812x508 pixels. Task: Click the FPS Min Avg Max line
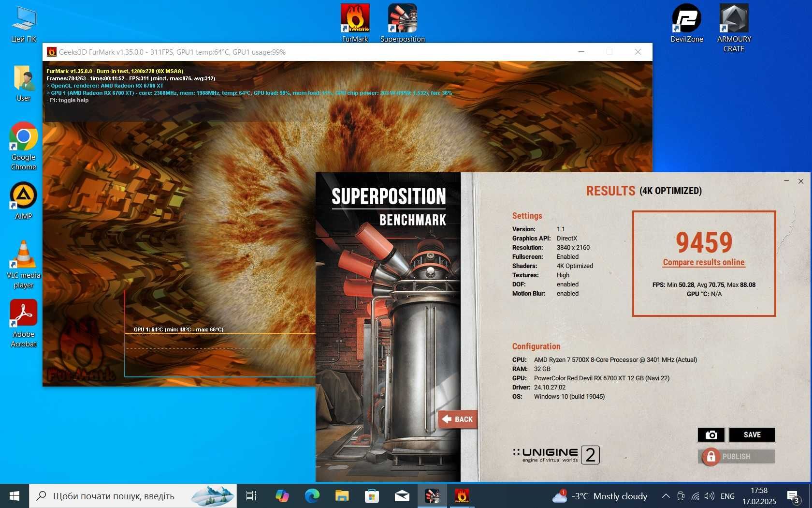click(x=704, y=284)
